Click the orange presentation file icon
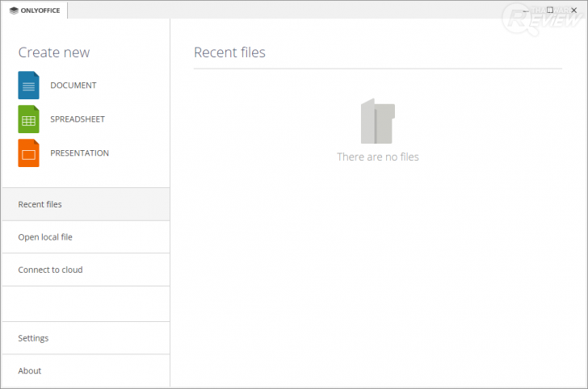Viewport: 588px width, 389px height. 28,153
